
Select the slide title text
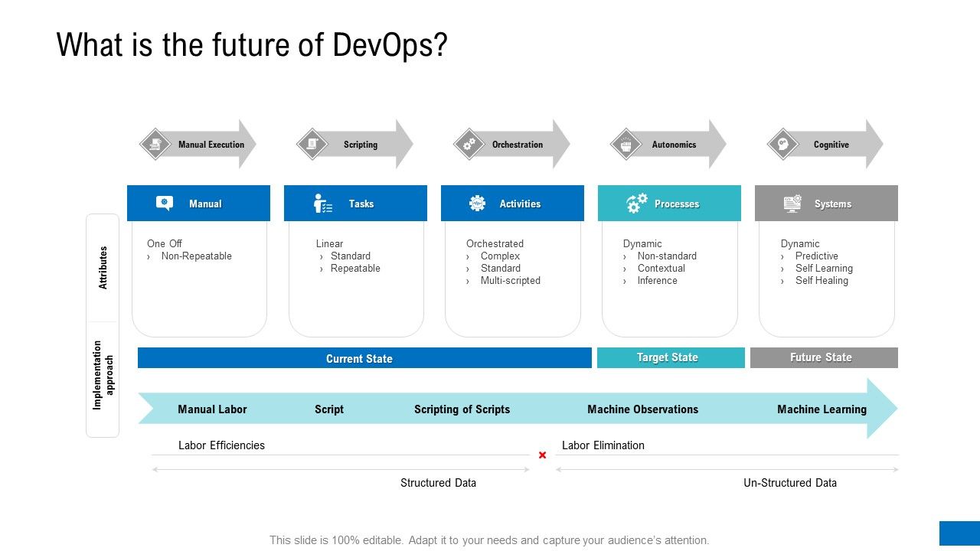point(252,45)
